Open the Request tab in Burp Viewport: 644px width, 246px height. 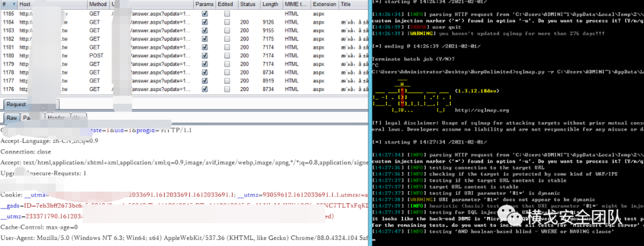16,105
